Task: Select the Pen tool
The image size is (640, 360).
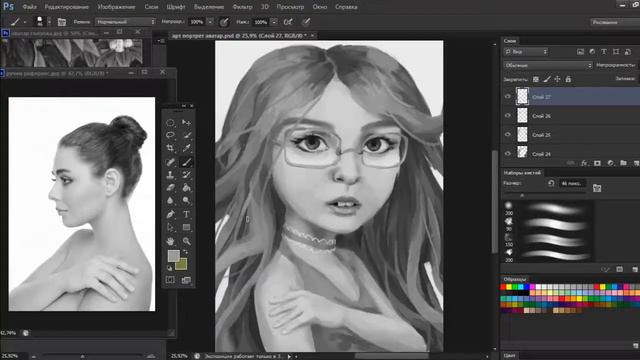Action: [x=171, y=214]
